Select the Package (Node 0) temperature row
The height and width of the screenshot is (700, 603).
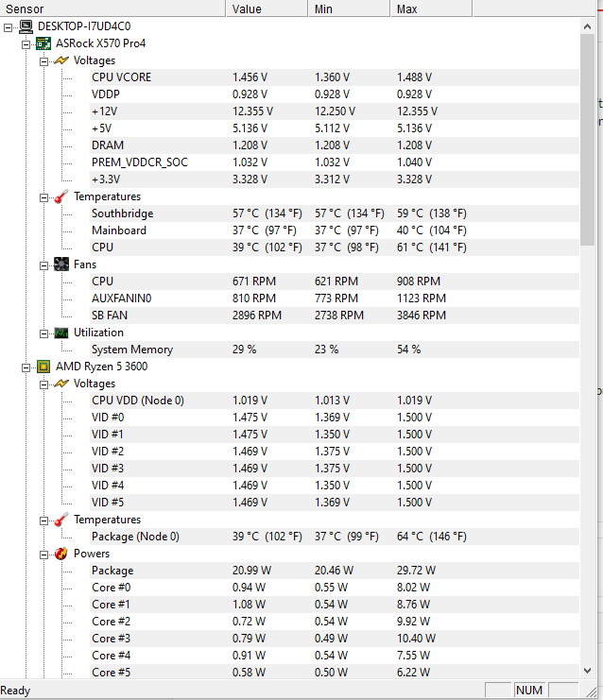(335, 537)
